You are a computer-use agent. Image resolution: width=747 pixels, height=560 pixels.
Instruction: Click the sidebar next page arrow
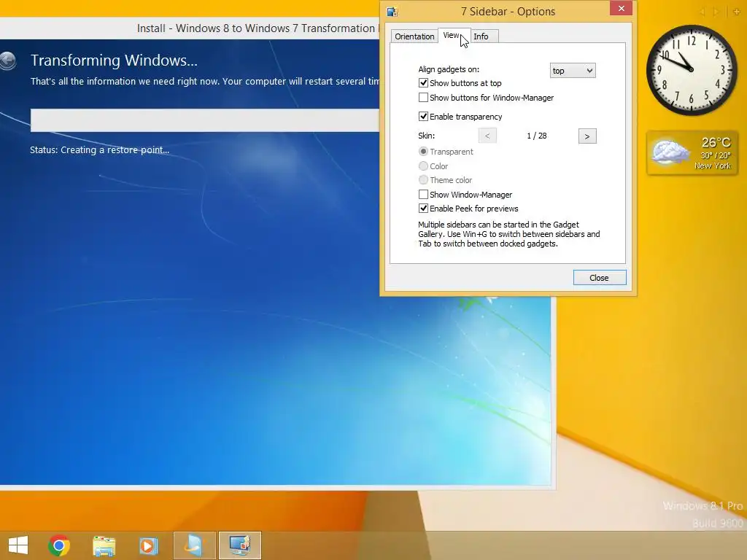[x=716, y=12]
